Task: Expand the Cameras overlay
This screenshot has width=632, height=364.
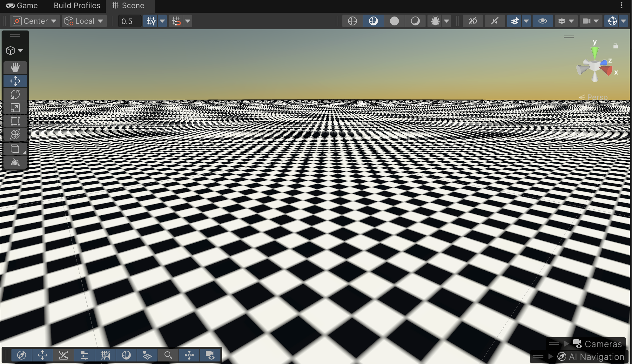Action: [x=567, y=344]
